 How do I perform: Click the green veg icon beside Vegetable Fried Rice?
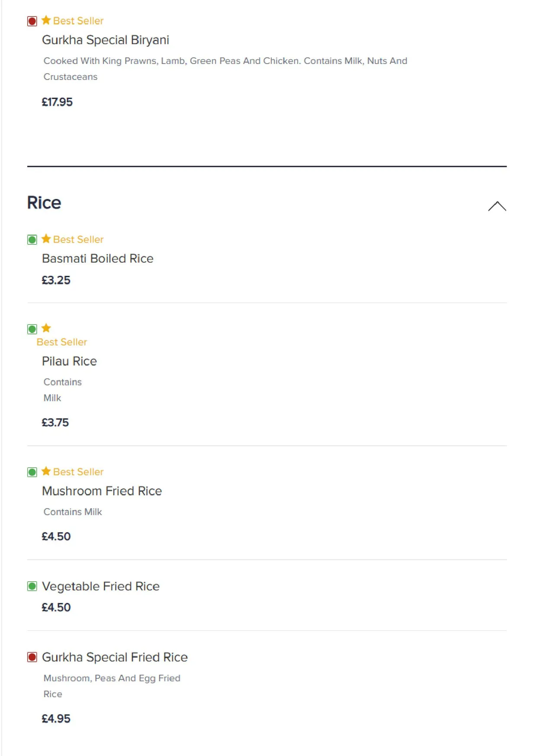(32, 586)
